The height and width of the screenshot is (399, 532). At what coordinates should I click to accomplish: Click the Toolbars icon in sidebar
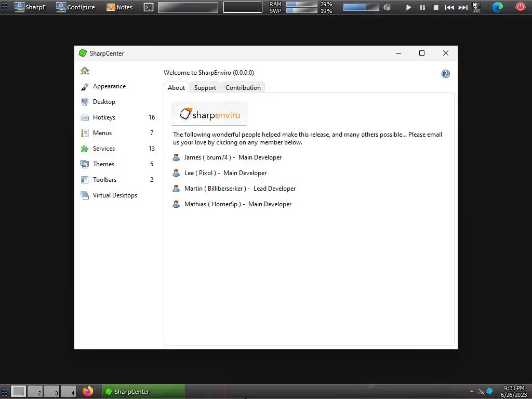tap(85, 180)
